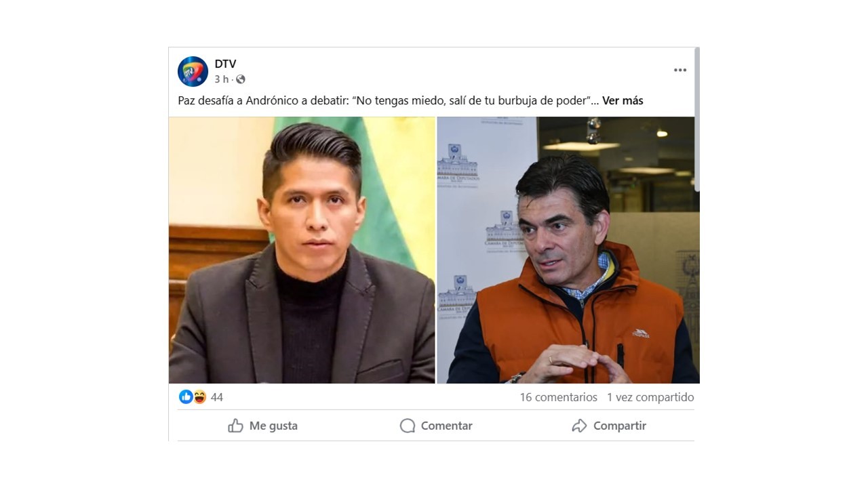
Task: View the 16 comentarios list
Action: (559, 397)
